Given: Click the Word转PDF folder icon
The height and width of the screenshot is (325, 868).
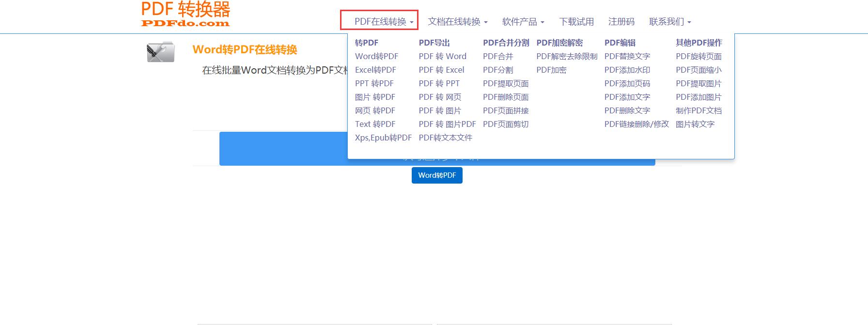Looking at the screenshot, I should click(x=160, y=52).
